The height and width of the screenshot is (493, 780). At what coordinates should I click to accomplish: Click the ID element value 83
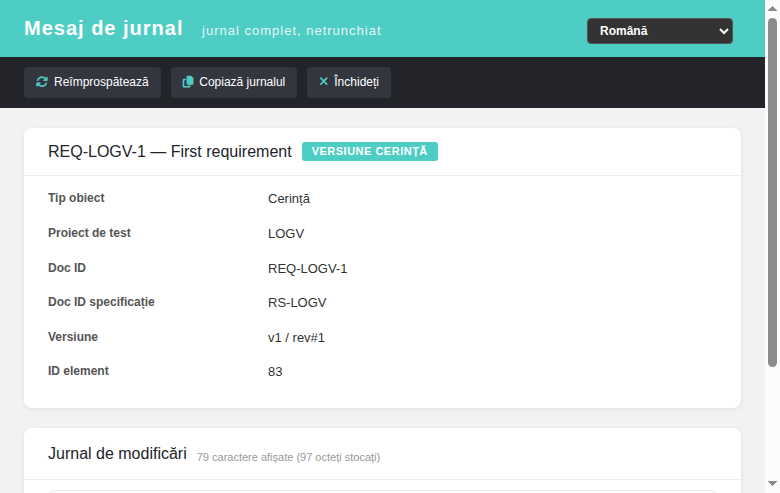click(275, 372)
